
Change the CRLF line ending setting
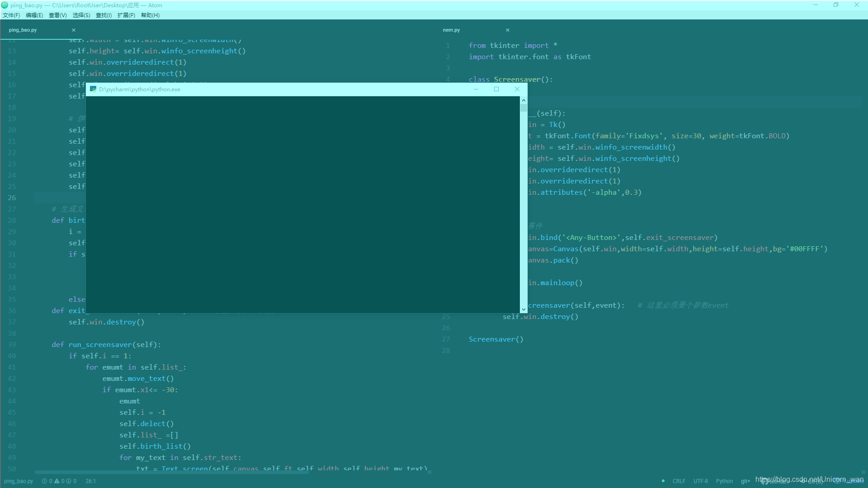pyautogui.click(x=679, y=481)
